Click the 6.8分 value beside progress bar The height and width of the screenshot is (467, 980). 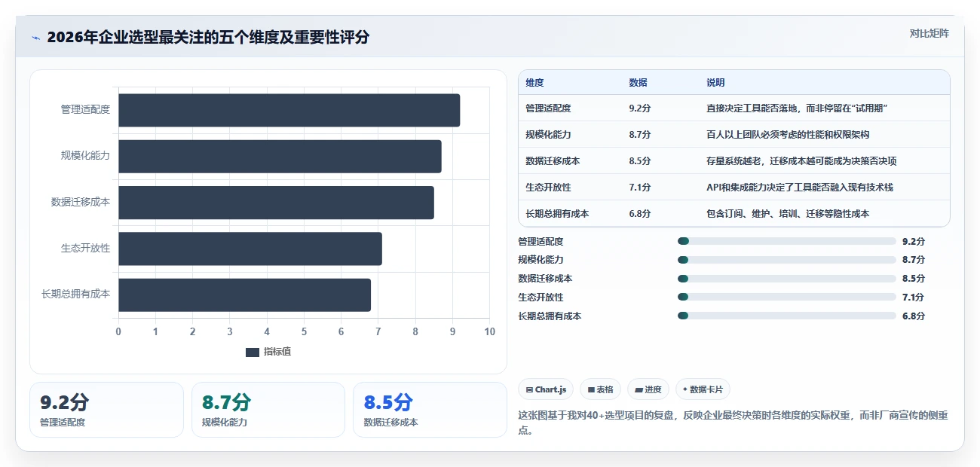[913, 316]
